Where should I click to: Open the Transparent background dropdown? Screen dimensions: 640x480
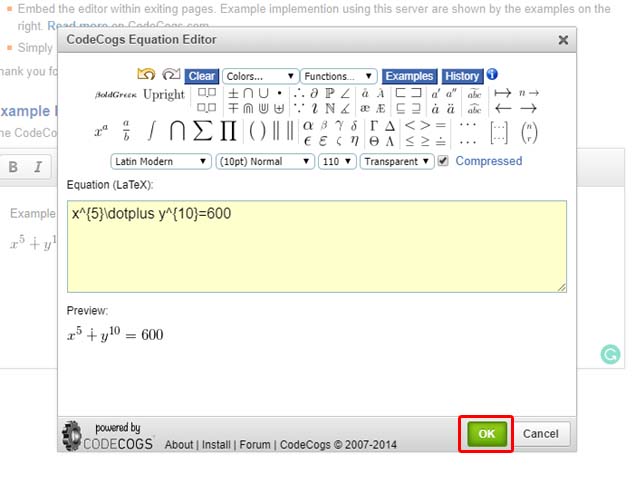pyautogui.click(x=397, y=162)
